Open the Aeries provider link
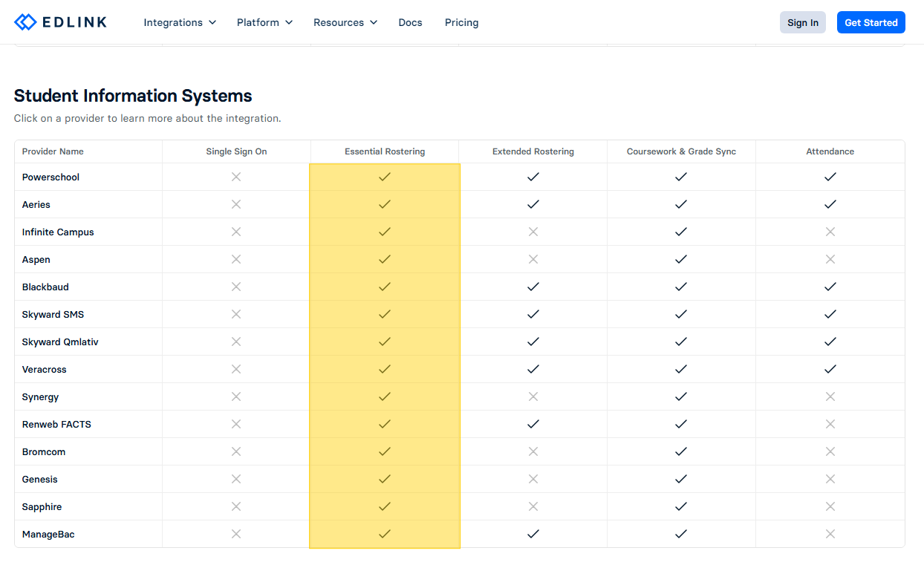924x565 pixels. [x=36, y=204]
